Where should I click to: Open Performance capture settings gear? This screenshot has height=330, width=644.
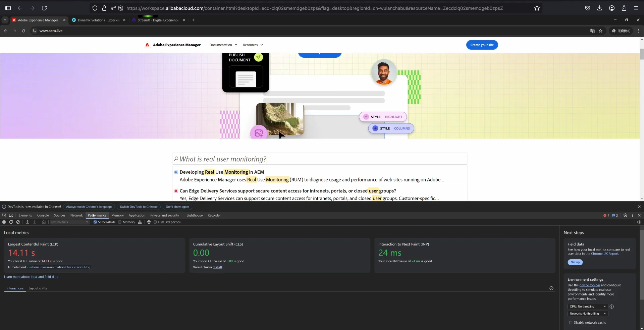coord(639,222)
